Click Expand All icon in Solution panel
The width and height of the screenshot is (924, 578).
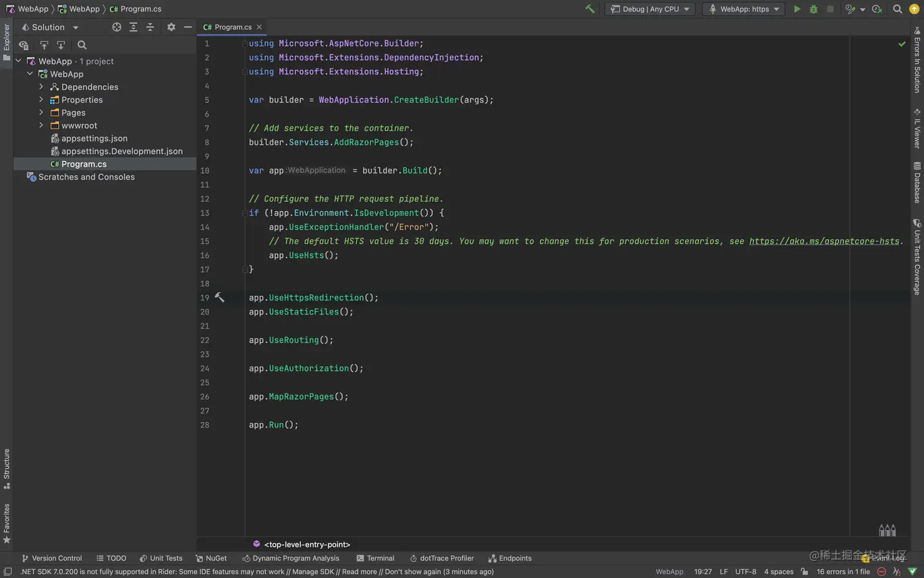(133, 27)
